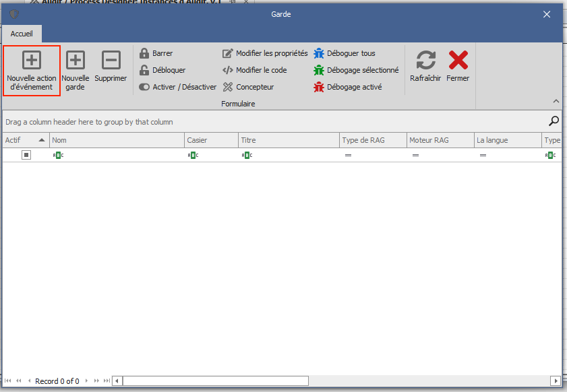Click the Supprimer minus icon
The height and width of the screenshot is (392, 567).
[x=111, y=60]
